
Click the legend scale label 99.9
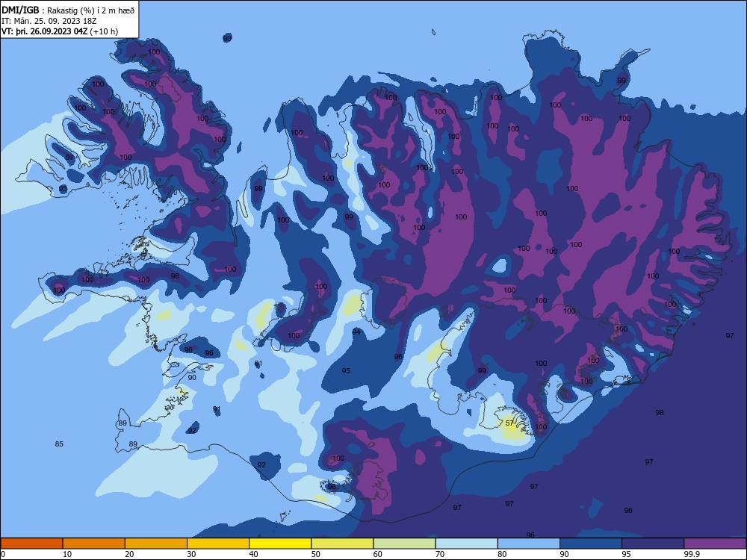(x=692, y=554)
